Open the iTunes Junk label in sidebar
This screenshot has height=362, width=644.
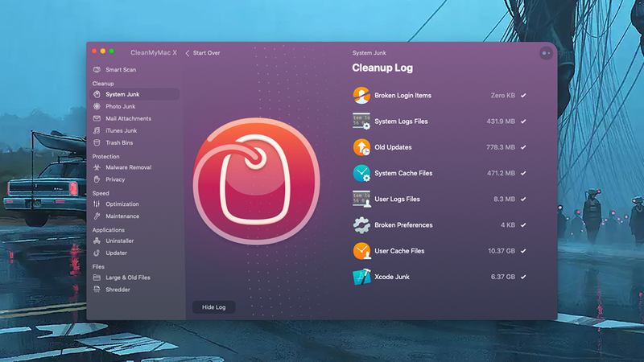[x=122, y=130]
